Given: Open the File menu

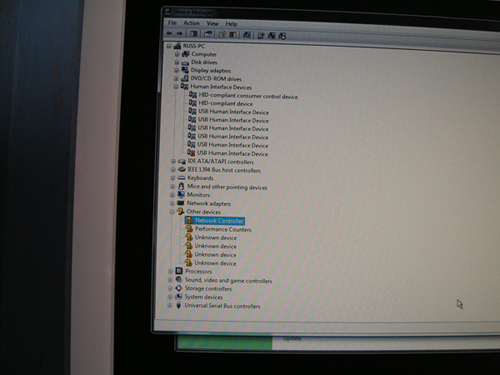Looking at the screenshot, I should [172, 23].
